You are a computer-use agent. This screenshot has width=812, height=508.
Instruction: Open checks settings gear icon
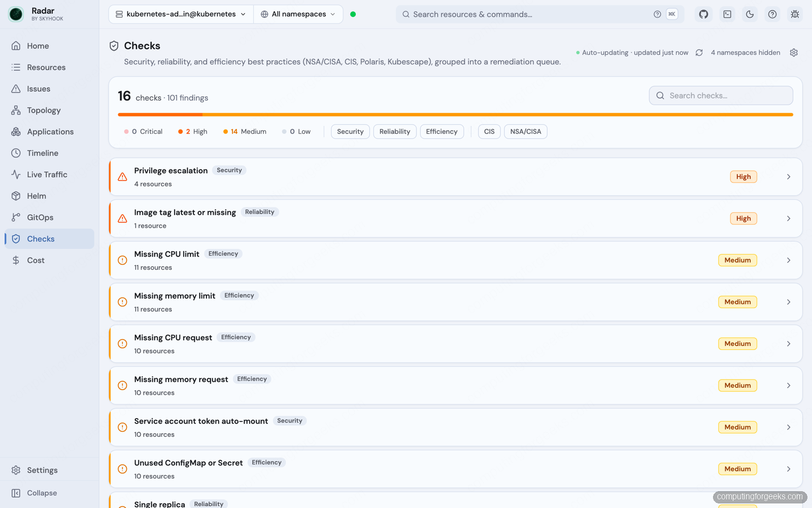coord(794,53)
